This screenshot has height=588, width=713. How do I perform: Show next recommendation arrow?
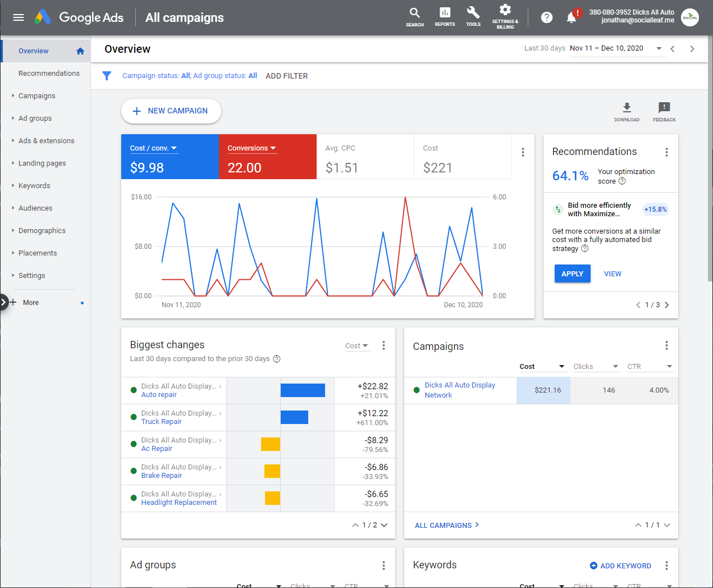click(x=667, y=305)
